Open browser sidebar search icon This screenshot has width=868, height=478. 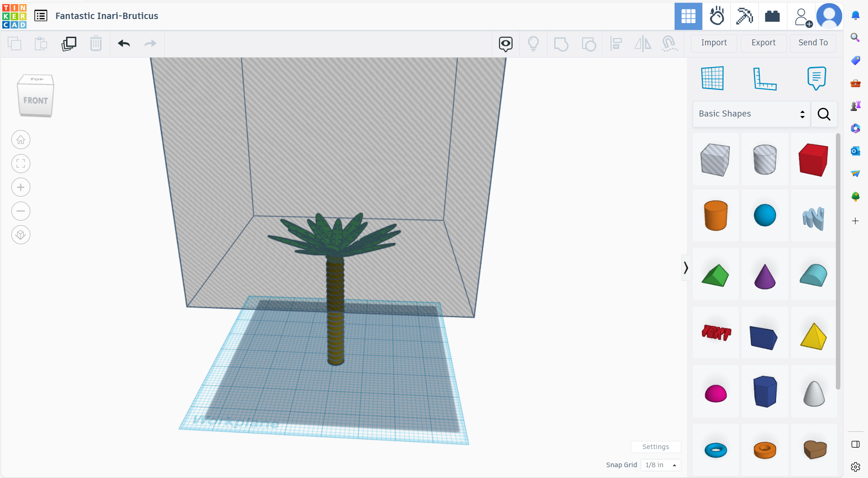[855, 38]
